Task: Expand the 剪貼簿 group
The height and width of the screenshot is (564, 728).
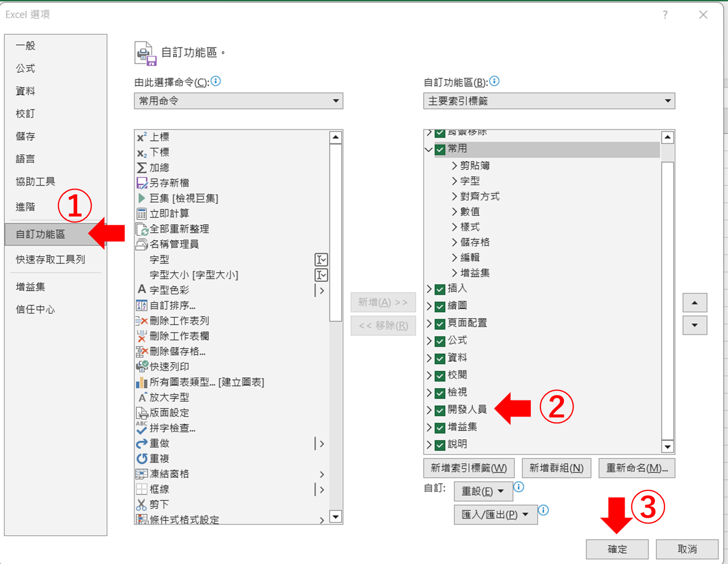Action: pos(454,166)
